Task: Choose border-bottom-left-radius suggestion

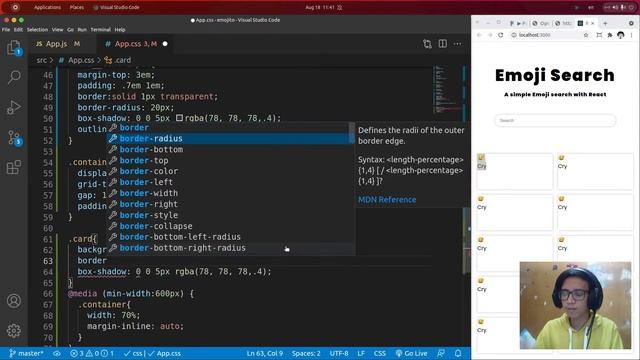Action: coord(231,237)
